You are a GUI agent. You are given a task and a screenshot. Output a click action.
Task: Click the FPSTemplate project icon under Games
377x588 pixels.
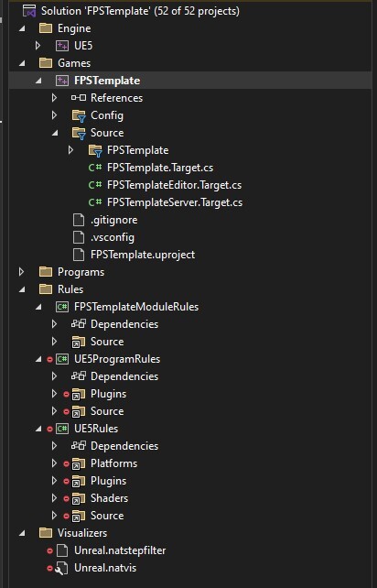coord(62,81)
